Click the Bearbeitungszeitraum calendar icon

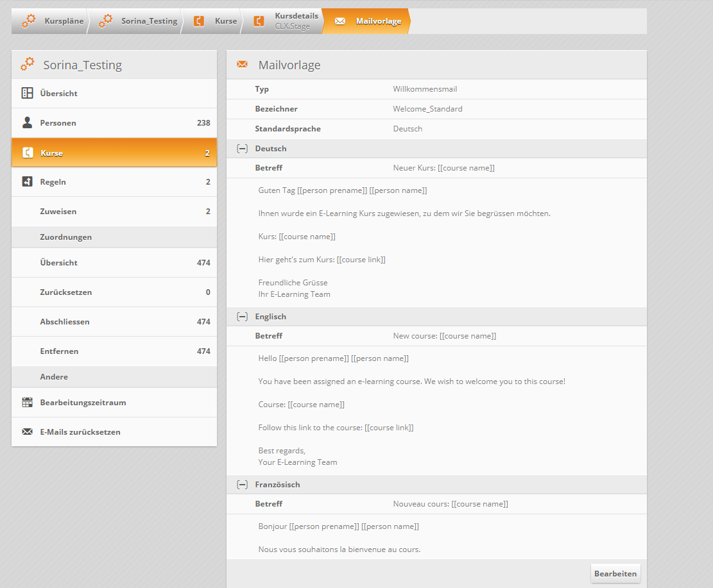click(x=27, y=403)
